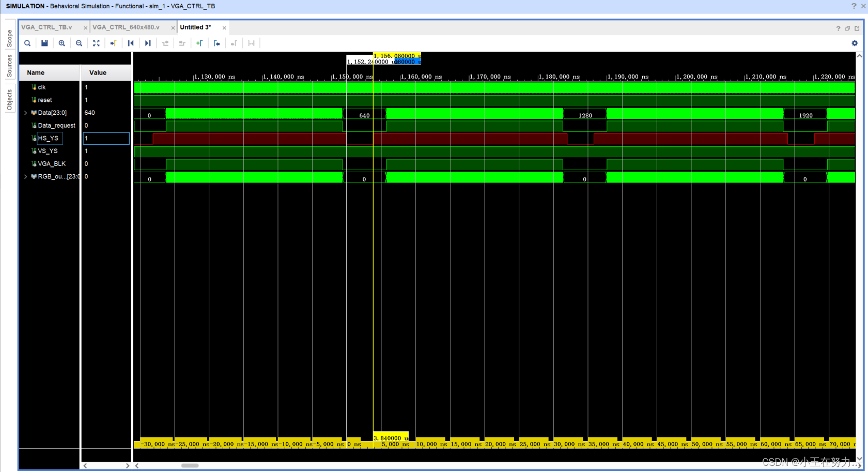The width and height of the screenshot is (868, 472).
Task: Expand the RGB_ou...[23:0] bus signal
Action: click(25, 177)
